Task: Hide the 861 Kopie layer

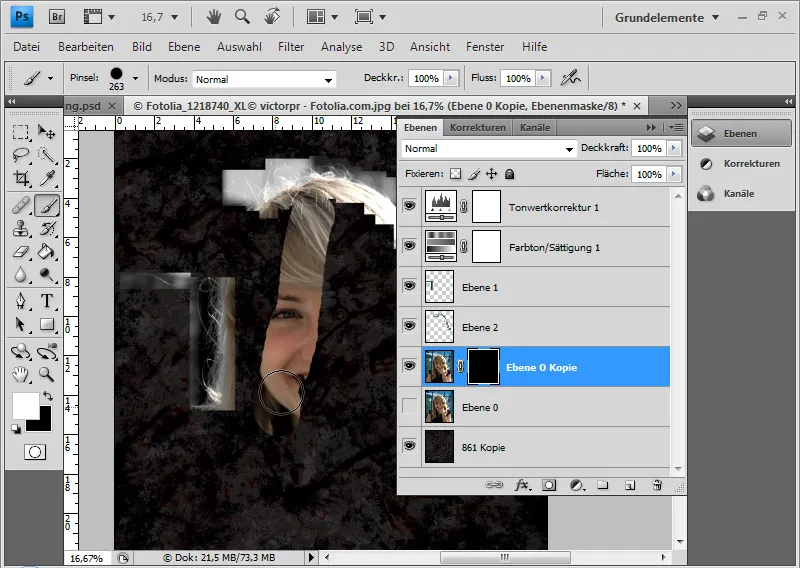Action: pos(409,446)
